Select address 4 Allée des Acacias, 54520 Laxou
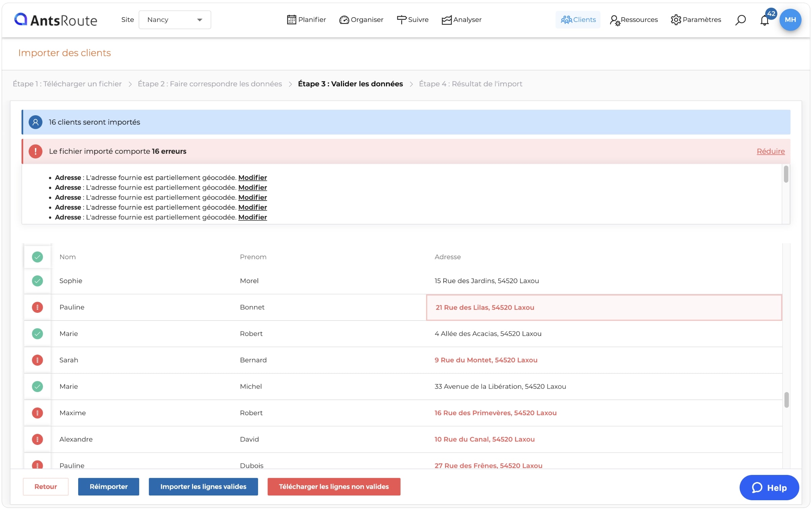This screenshot has width=812, height=510. [x=488, y=334]
